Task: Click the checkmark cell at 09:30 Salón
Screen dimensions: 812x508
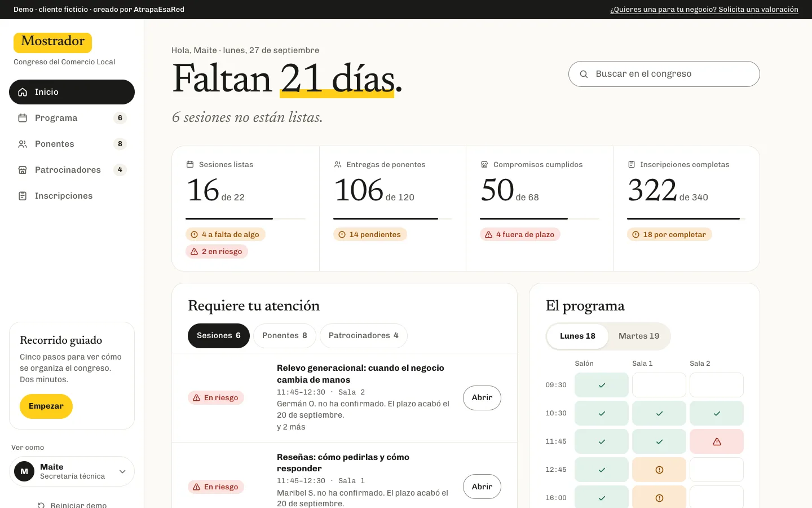Action: pos(602,385)
